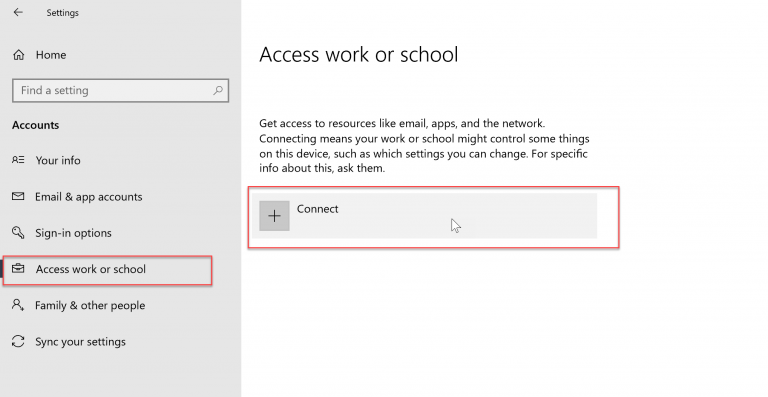The image size is (768, 397).
Task: Click the Sign-in options key icon
Action: pos(18,233)
